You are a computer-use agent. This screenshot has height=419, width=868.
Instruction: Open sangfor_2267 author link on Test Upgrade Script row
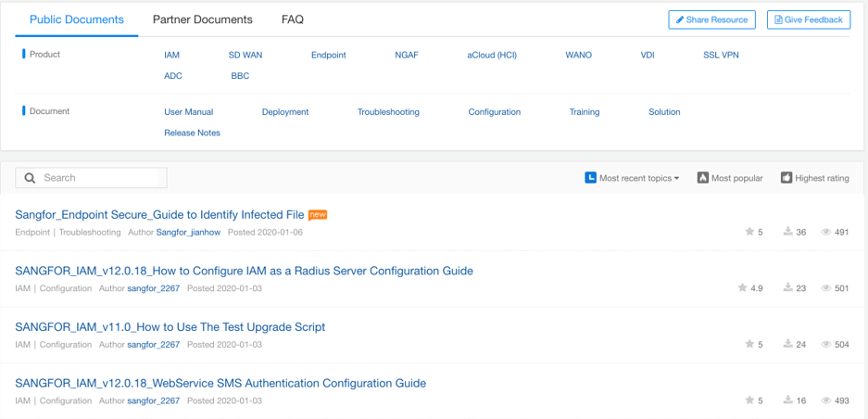click(154, 345)
